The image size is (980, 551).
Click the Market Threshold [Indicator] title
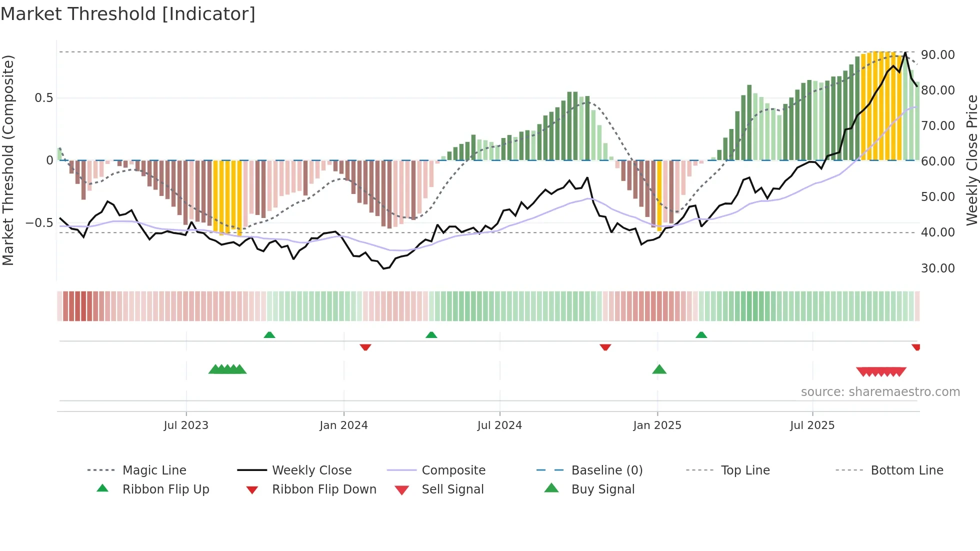tap(128, 14)
